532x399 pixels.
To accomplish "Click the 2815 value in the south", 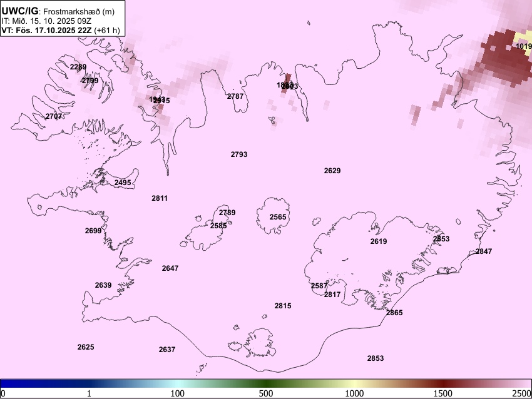I will [x=283, y=306].
